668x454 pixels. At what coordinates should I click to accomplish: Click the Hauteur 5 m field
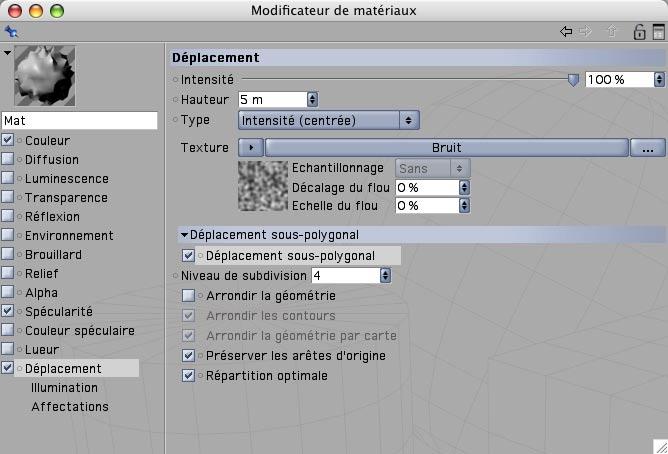coord(273,100)
